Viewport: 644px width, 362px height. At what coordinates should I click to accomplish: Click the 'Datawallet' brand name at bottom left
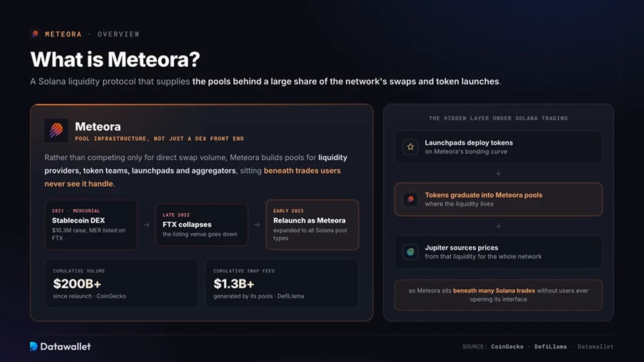(x=66, y=347)
